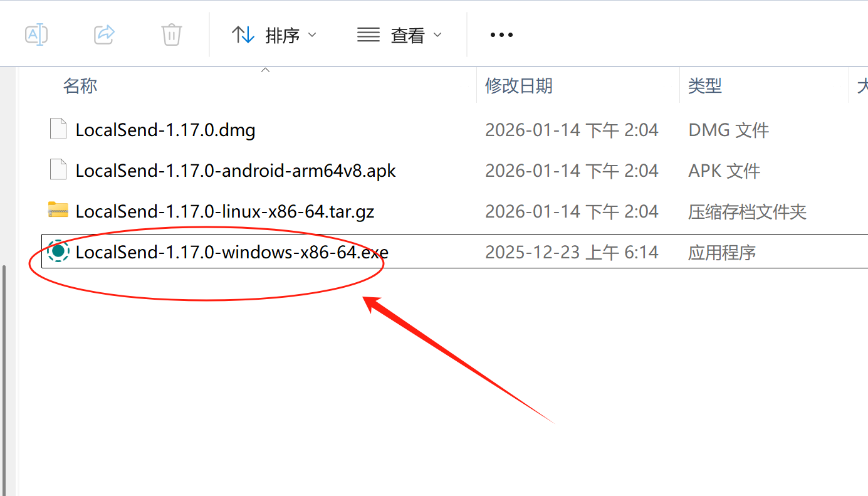Open the three-dot more options menu

pos(501,35)
